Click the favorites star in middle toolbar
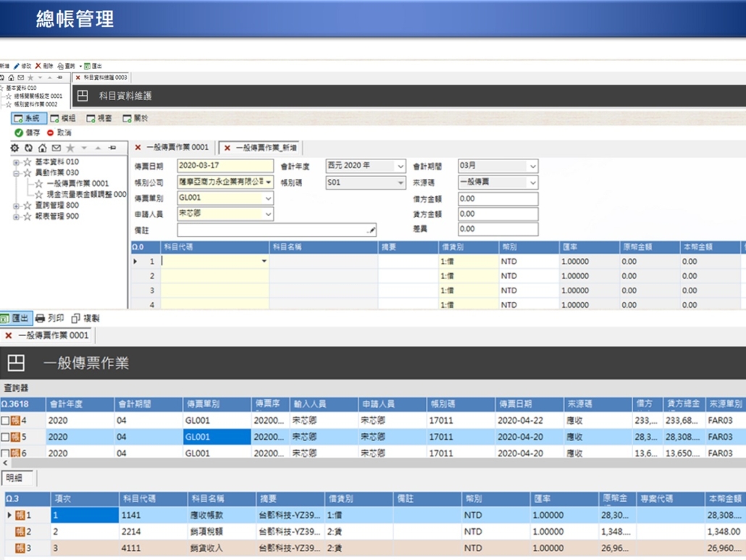The height and width of the screenshot is (560, 746). tap(70, 148)
